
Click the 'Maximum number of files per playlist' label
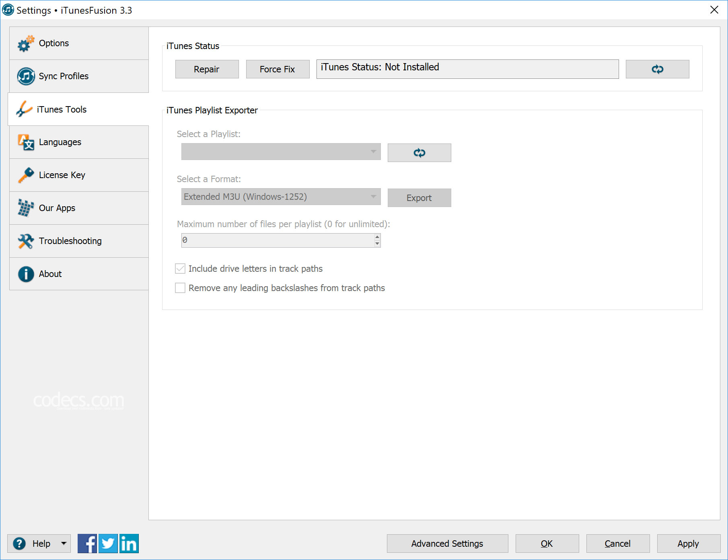tap(283, 224)
